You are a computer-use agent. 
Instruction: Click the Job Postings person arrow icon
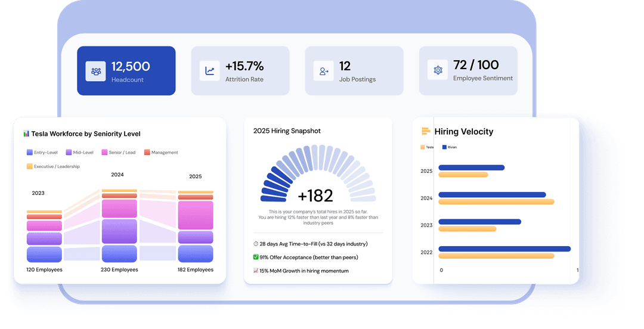click(324, 71)
